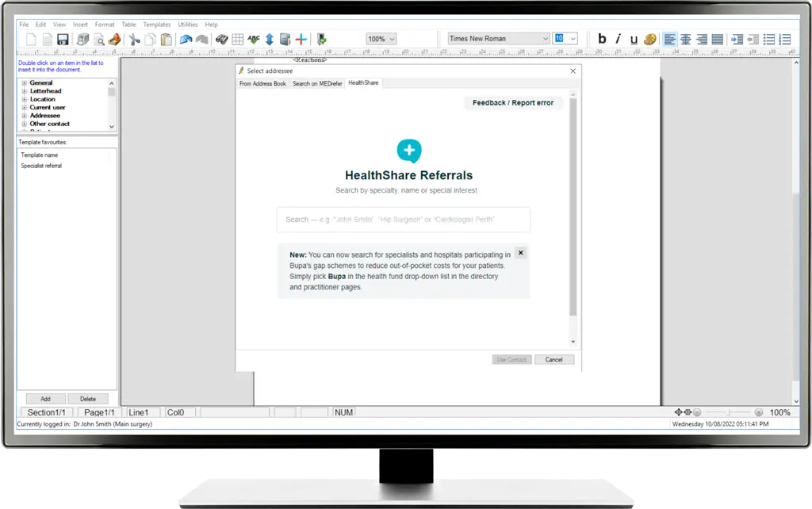The height and width of the screenshot is (509, 812).
Task: Expand the Letterhead tree node
Action: coord(25,91)
